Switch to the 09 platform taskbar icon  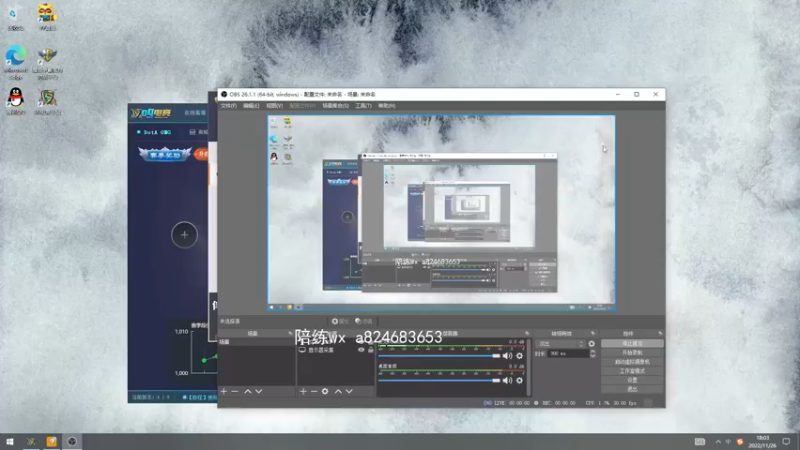point(31,441)
